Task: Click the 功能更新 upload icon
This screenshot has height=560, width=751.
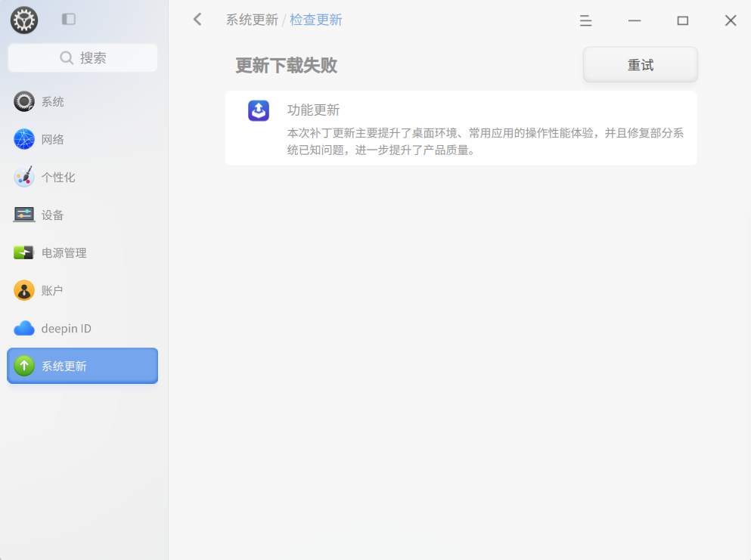Action: (259, 110)
